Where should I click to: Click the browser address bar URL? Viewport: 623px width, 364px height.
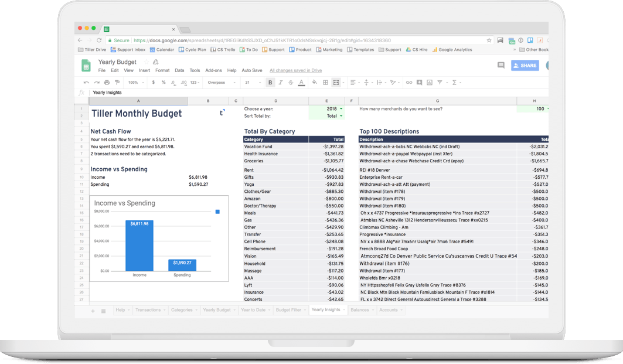(262, 40)
